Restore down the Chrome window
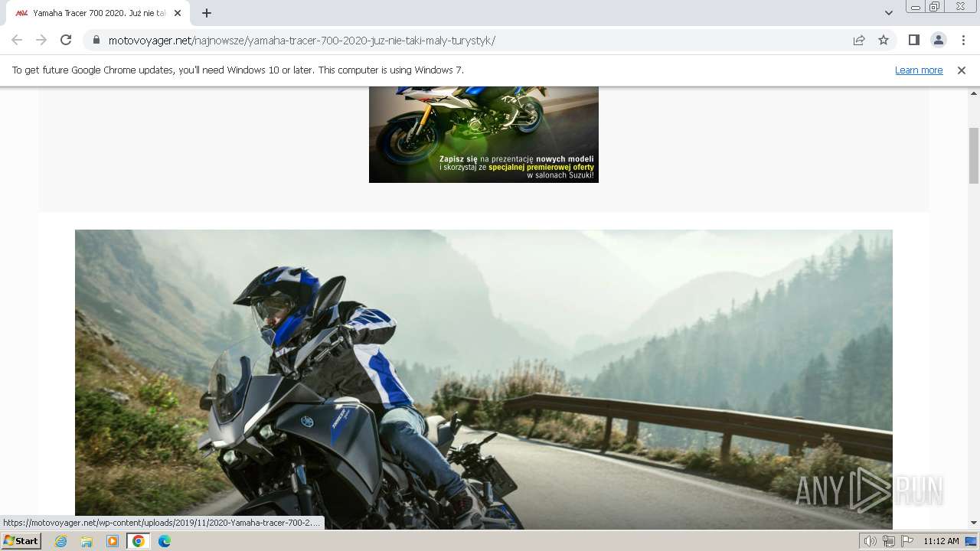The width and height of the screenshot is (980, 551). [x=935, y=7]
